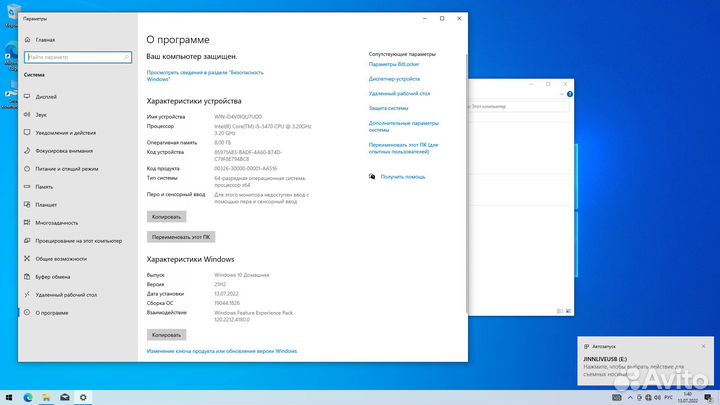Show hidden system tray icons
720x405 pixels.
coord(630,398)
